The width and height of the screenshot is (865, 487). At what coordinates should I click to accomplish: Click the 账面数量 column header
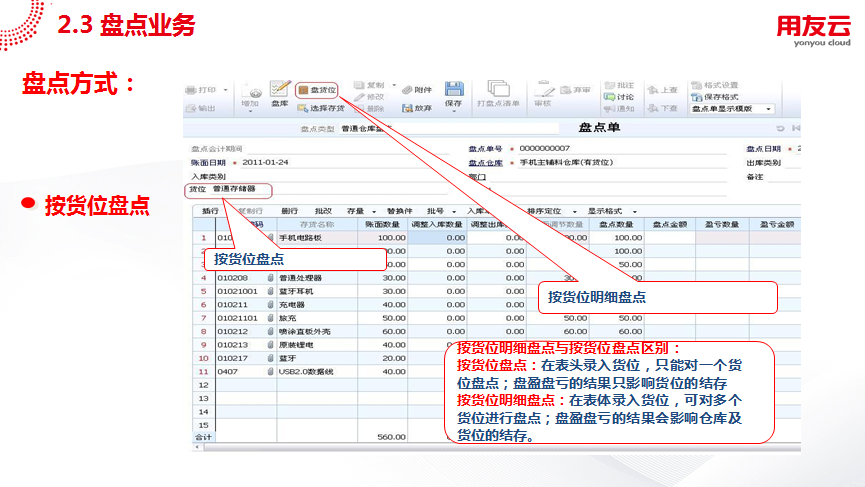(x=383, y=224)
